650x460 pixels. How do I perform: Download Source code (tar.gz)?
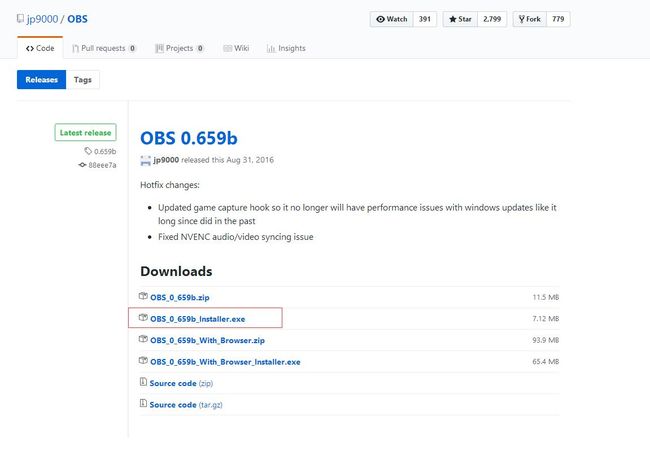coord(186,405)
